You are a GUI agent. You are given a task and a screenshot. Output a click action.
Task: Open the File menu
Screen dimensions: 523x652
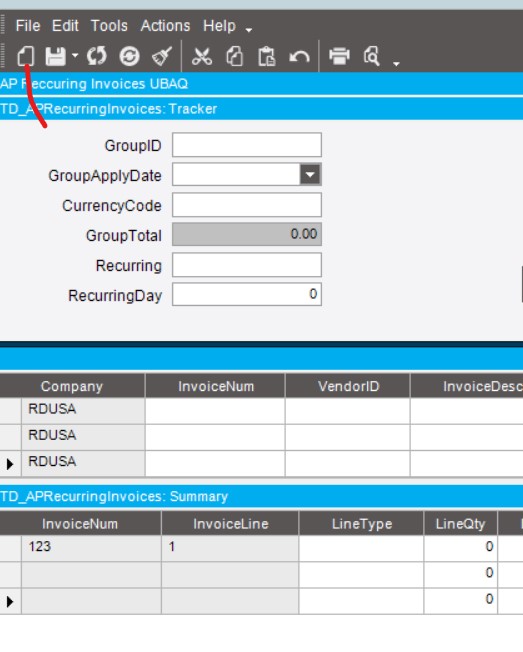[x=28, y=26]
